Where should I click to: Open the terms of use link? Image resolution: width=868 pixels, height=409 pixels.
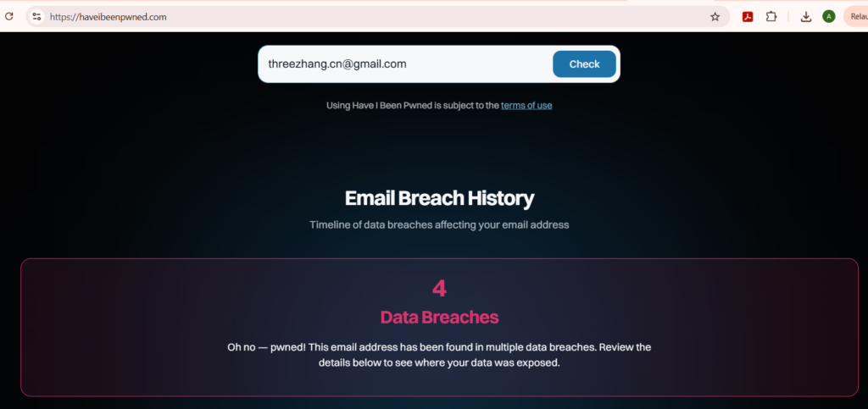[x=526, y=105]
